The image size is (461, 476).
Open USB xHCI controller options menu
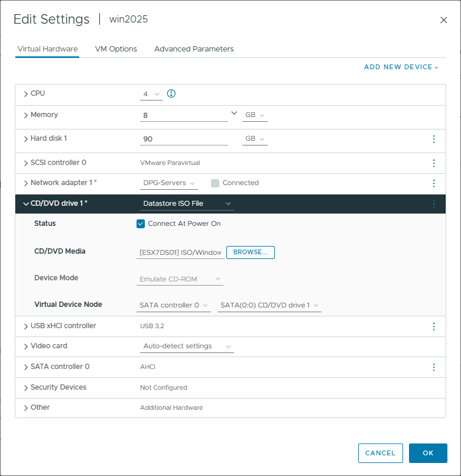434,326
